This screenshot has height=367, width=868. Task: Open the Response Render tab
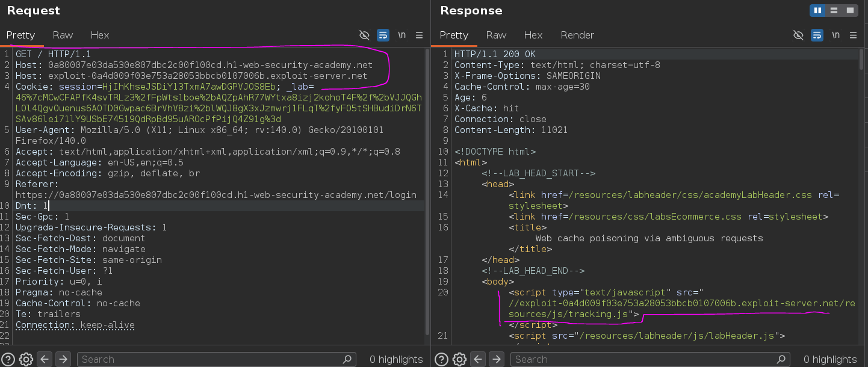pos(577,35)
